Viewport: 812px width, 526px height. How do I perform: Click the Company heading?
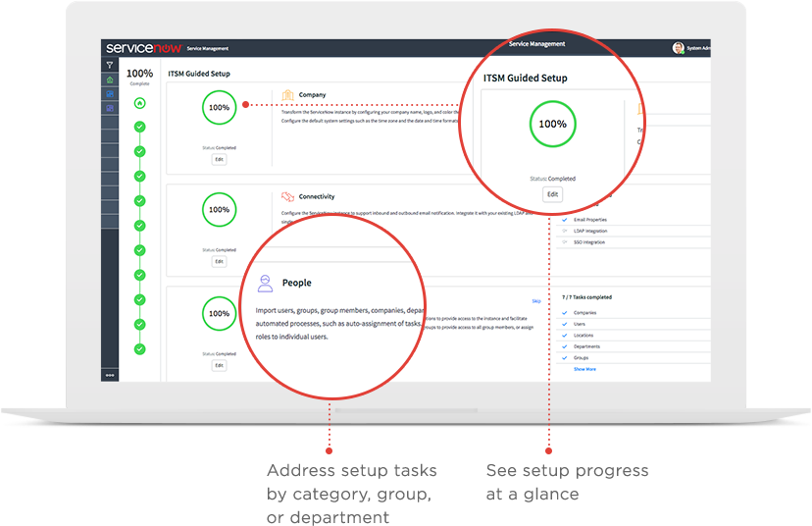point(312,95)
